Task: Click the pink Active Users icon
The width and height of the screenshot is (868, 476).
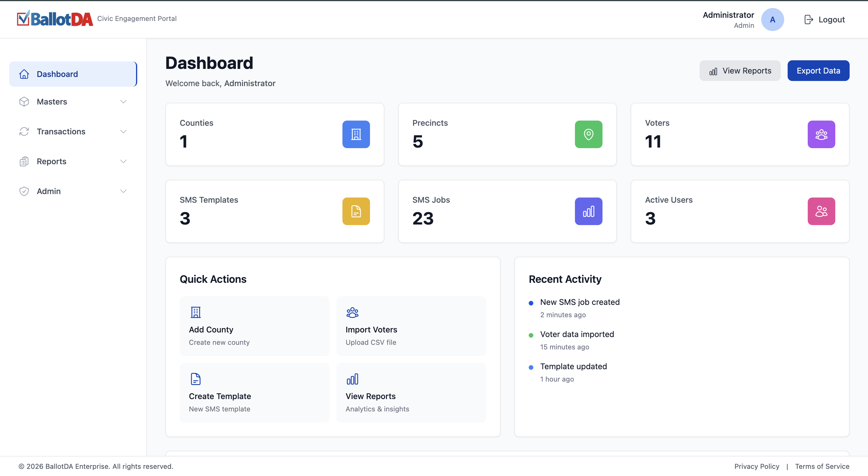Action: pyautogui.click(x=821, y=211)
